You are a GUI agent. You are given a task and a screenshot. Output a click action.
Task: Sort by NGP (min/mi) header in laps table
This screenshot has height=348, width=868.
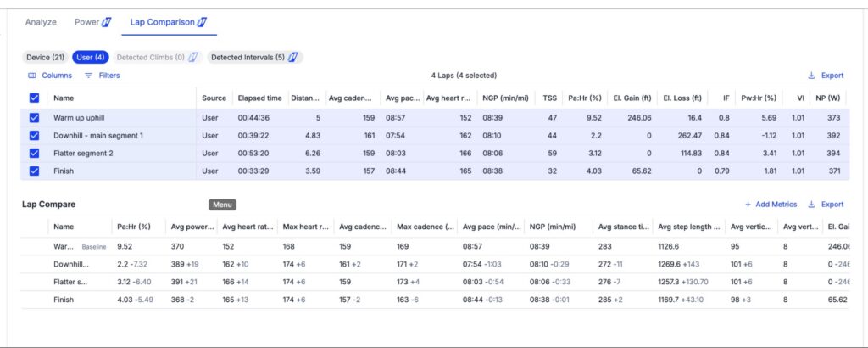[x=504, y=98]
